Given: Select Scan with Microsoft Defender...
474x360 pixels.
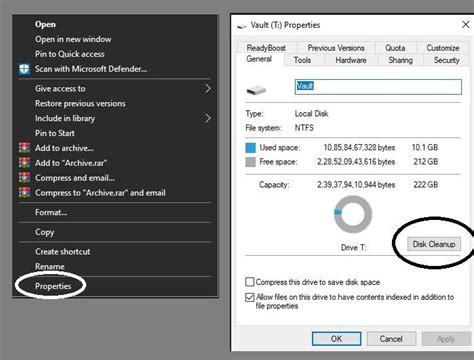Looking at the screenshot, I should [x=91, y=69].
